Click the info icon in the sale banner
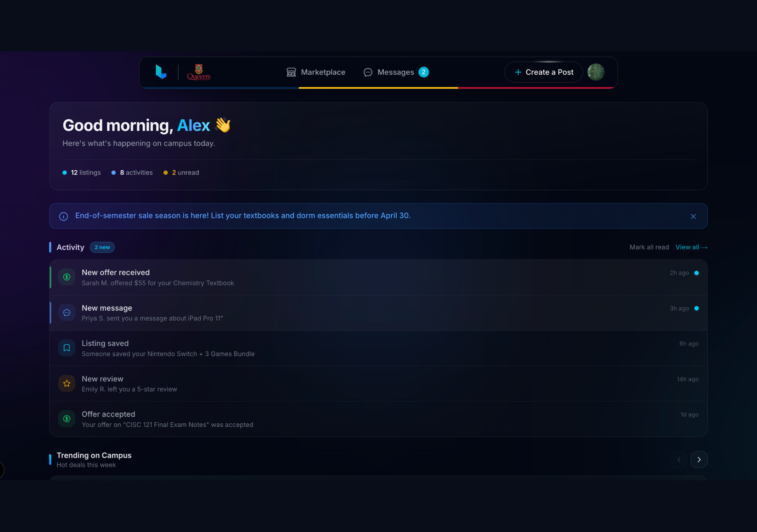Viewport: 757px width, 532px height. (64, 216)
